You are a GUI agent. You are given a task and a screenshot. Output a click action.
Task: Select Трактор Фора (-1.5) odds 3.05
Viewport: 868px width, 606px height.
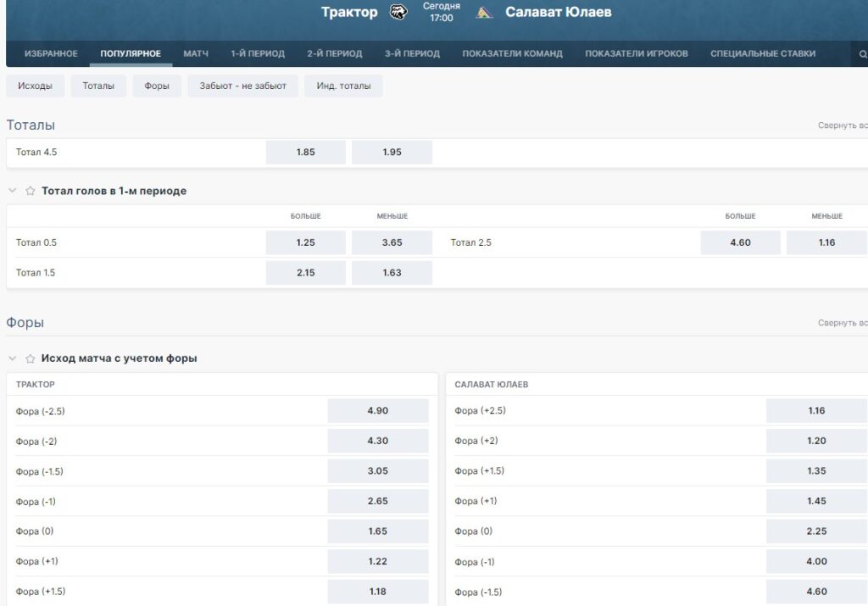point(378,471)
